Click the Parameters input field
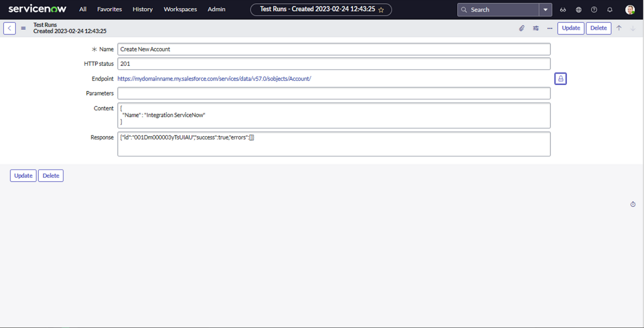The height and width of the screenshot is (328, 644). coord(334,93)
